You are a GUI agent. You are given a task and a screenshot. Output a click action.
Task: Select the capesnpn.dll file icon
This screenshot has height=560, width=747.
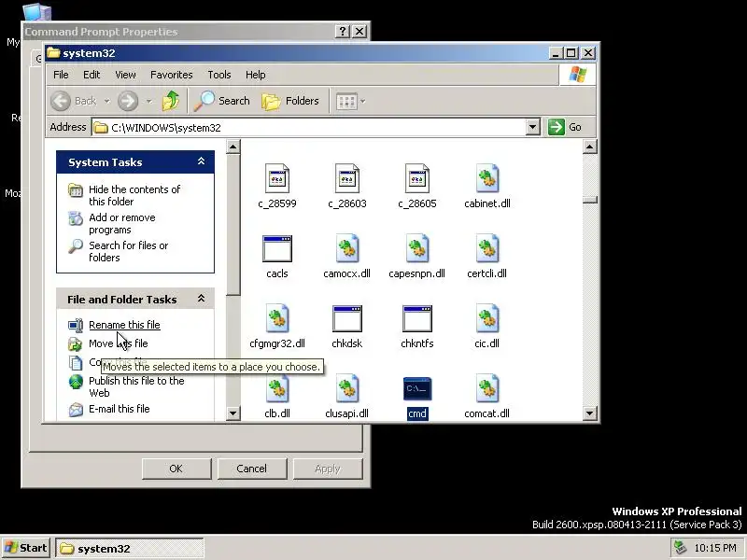point(417,248)
